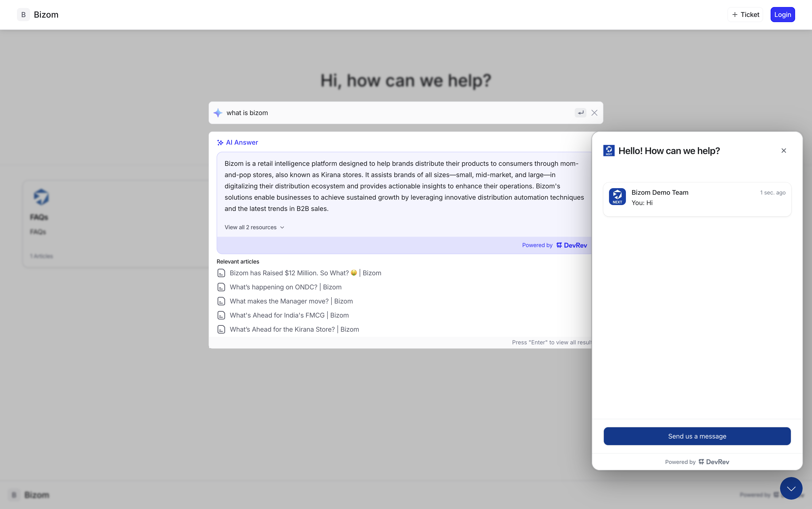Click the Bizom Demo Team avatar icon
This screenshot has height=509, width=812.
click(x=617, y=197)
